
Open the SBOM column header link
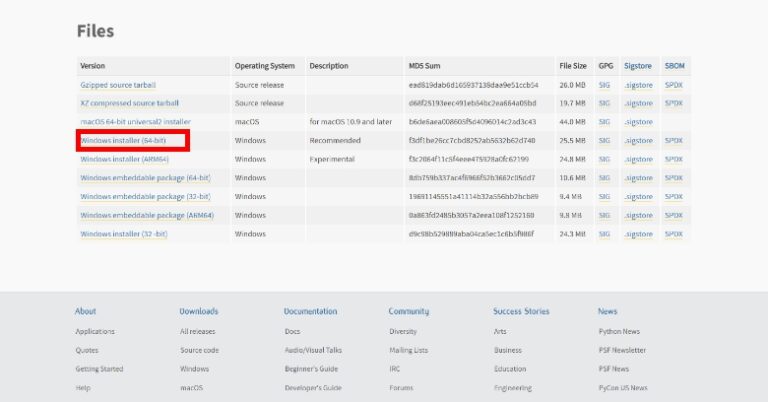click(x=675, y=66)
